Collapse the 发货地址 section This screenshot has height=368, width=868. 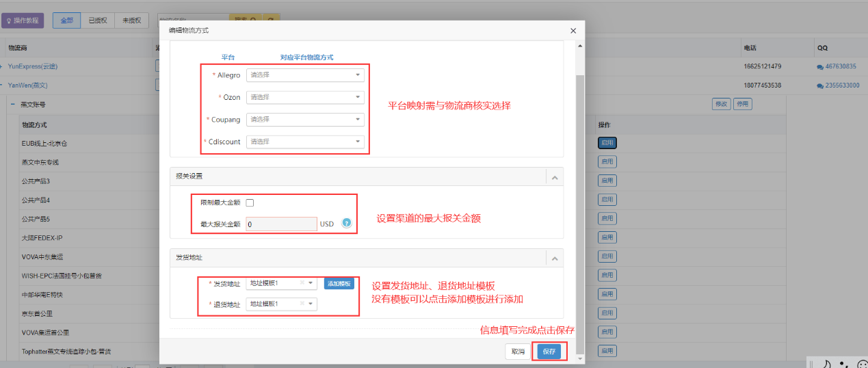click(x=555, y=258)
